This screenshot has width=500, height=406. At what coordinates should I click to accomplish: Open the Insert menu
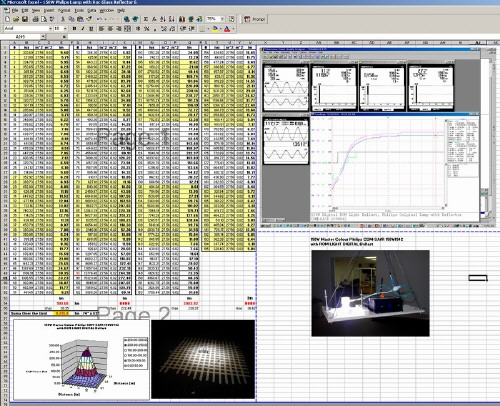pos(49,10)
